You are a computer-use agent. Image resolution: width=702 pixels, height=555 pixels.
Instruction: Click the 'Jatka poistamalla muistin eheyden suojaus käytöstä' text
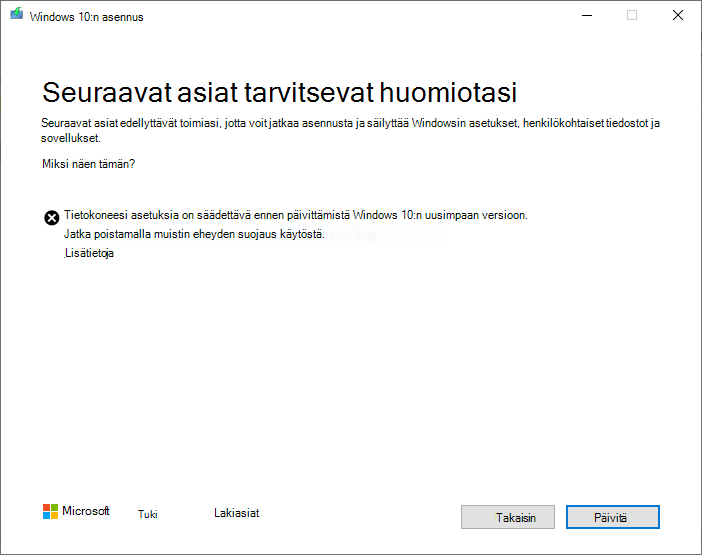click(x=194, y=234)
